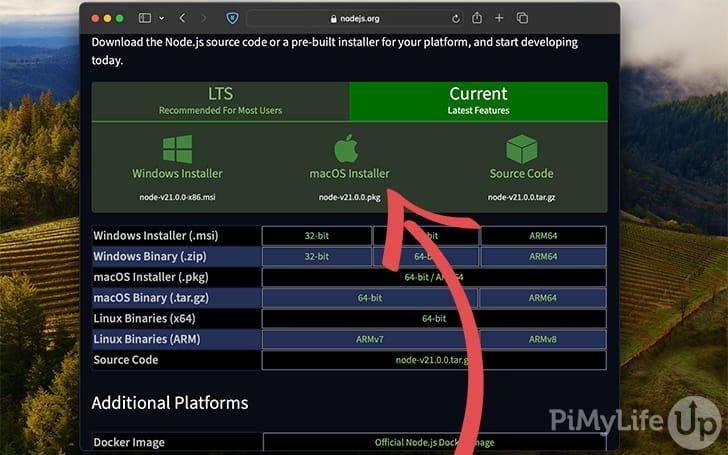728x455 pixels.
Task: Minimize the Safari window
Action: pyautogui.click(x=107, y=18)
